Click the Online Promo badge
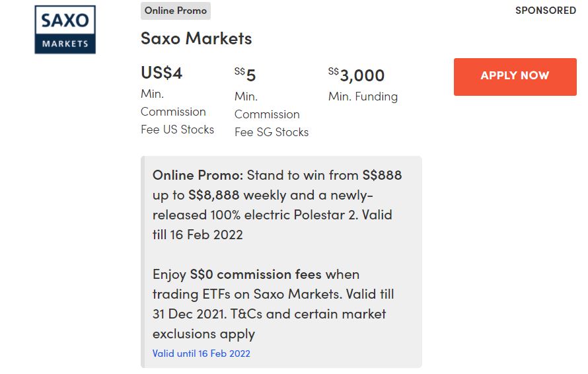 [175, 11]
